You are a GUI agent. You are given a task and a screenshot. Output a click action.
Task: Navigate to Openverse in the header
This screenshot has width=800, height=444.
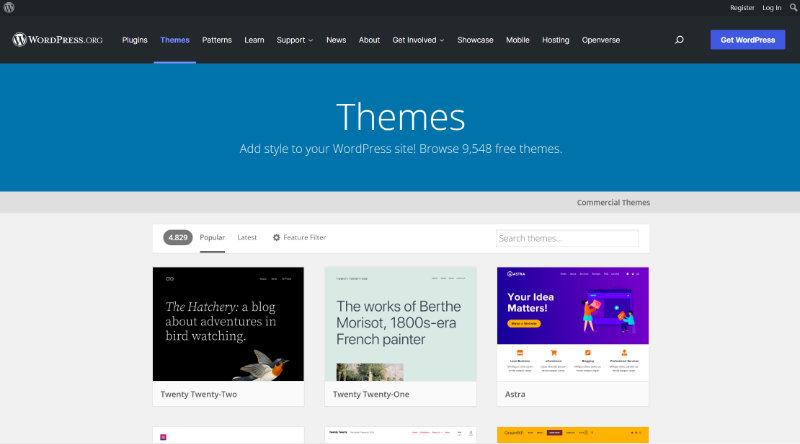point(601,40)
